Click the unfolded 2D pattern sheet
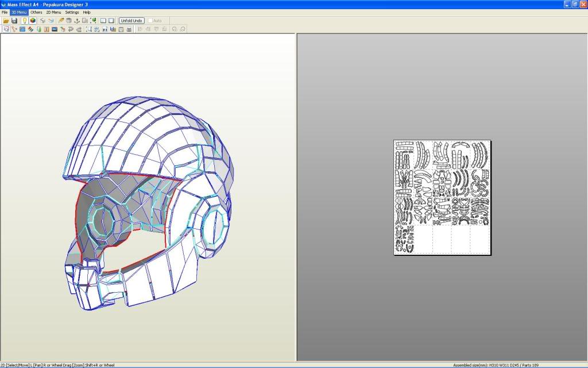This screenshot has width=588, height=368. pyautogui.click(x=442, y=198)
